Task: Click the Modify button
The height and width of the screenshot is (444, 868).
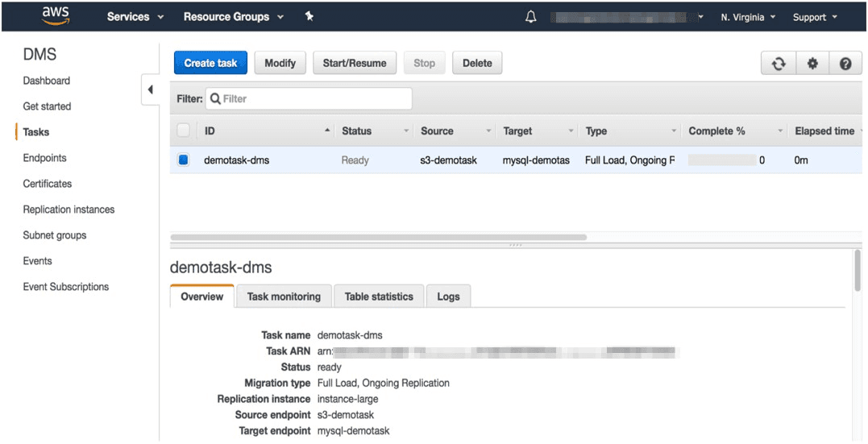Action: click(280, 63)
